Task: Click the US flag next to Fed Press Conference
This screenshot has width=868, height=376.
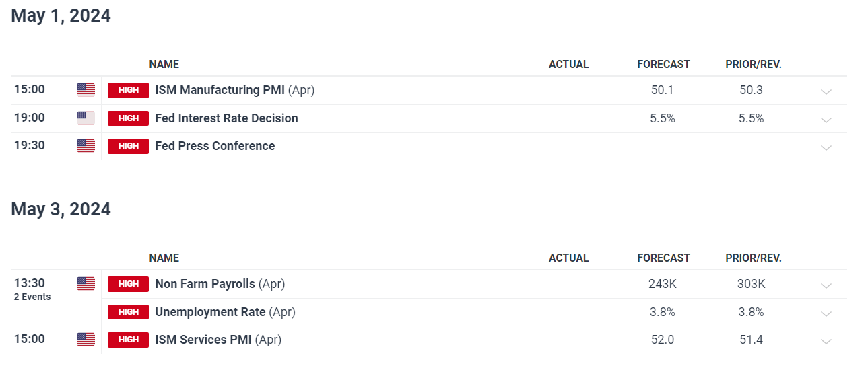Action: pos(86,146)
